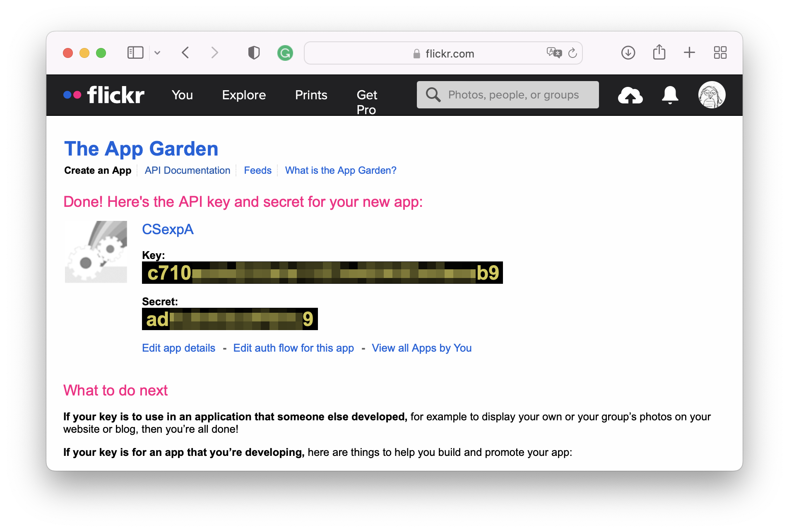Select the Create an App tab
This screenshot has width=789, height=532.
coord(98,170)
